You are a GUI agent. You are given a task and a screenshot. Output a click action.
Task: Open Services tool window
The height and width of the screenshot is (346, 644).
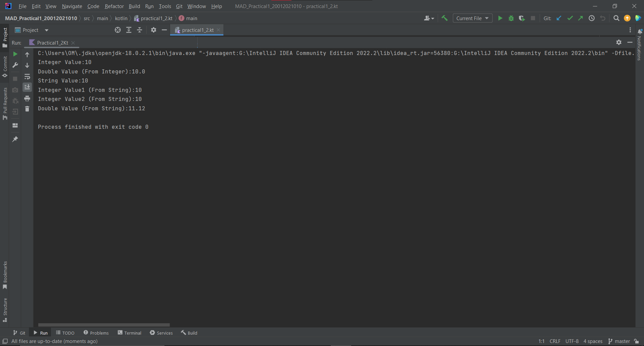[x=161, y=333]
